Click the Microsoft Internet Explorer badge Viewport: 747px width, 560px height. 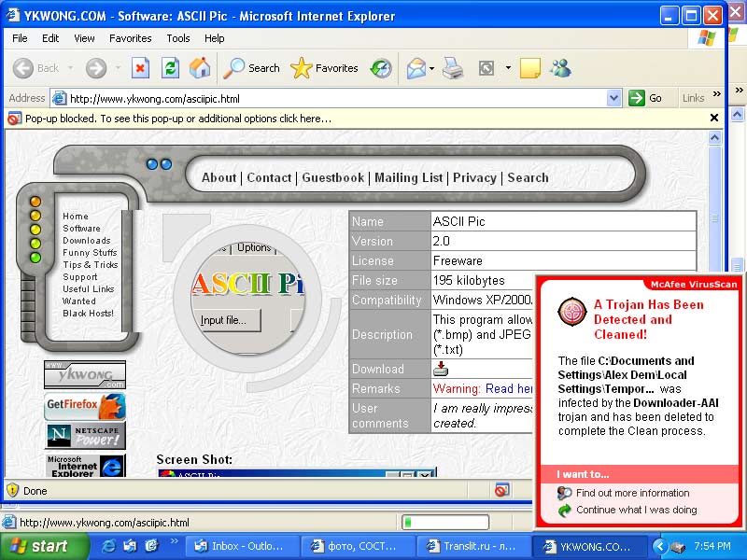pos(86,465)
